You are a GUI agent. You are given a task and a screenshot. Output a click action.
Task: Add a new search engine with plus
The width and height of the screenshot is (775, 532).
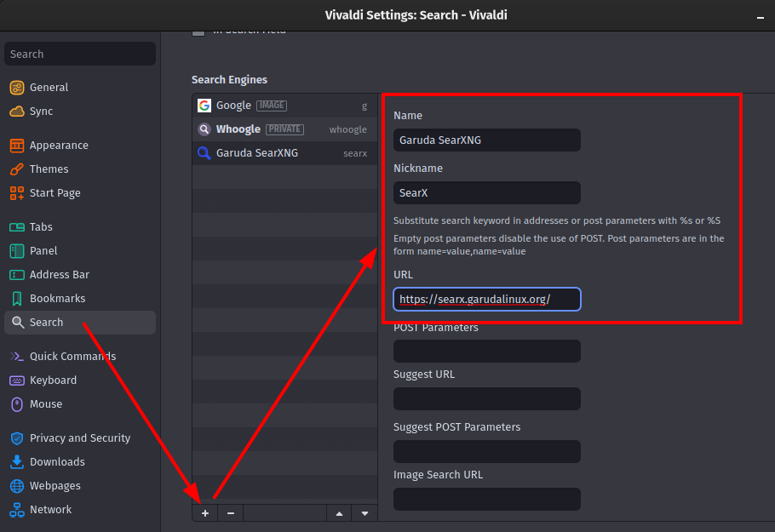pos(205,513)
